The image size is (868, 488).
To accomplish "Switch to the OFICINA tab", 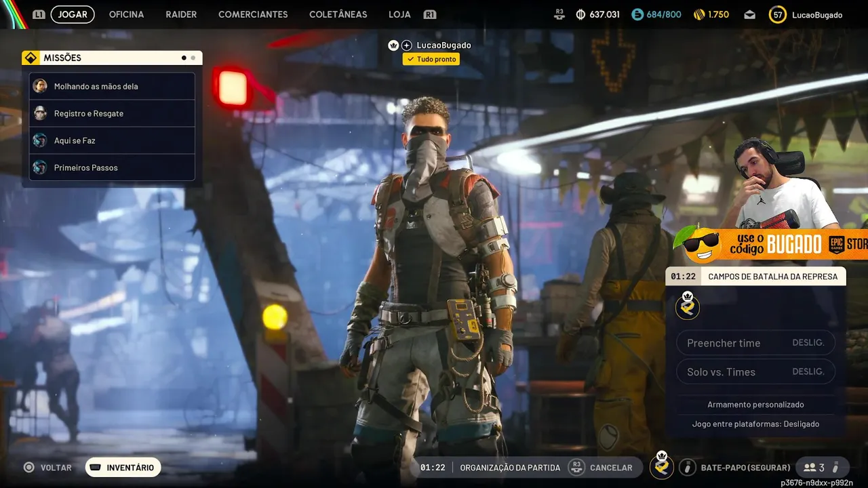I will (126, 14).
